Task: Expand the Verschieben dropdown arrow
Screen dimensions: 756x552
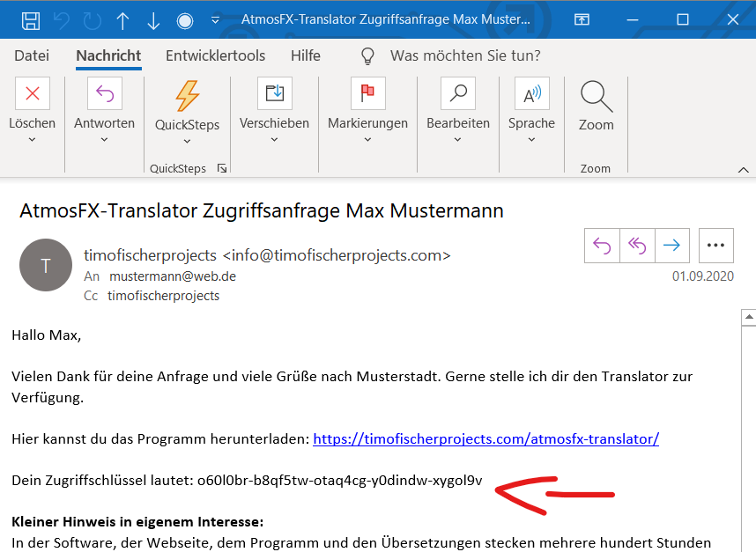Action: 274,140
